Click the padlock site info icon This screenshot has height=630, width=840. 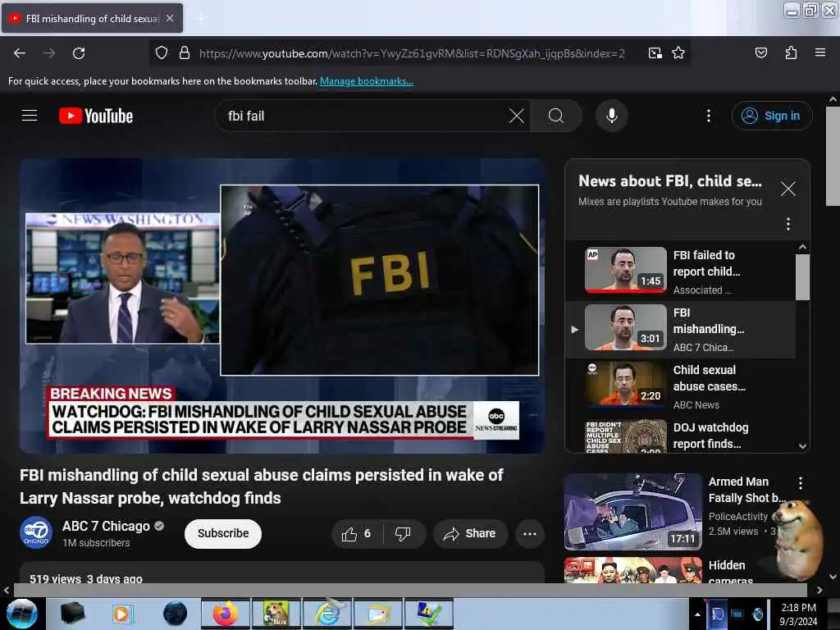(x=185, y=53)
